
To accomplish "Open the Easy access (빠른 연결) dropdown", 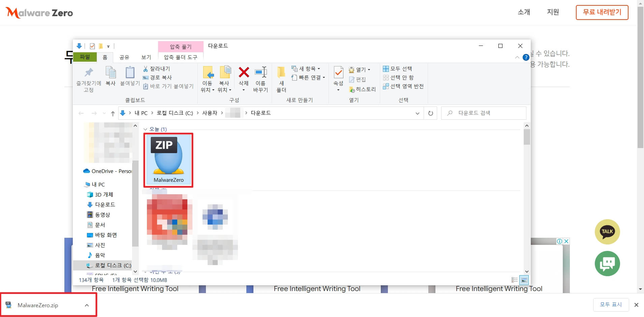I will point(308,78).
